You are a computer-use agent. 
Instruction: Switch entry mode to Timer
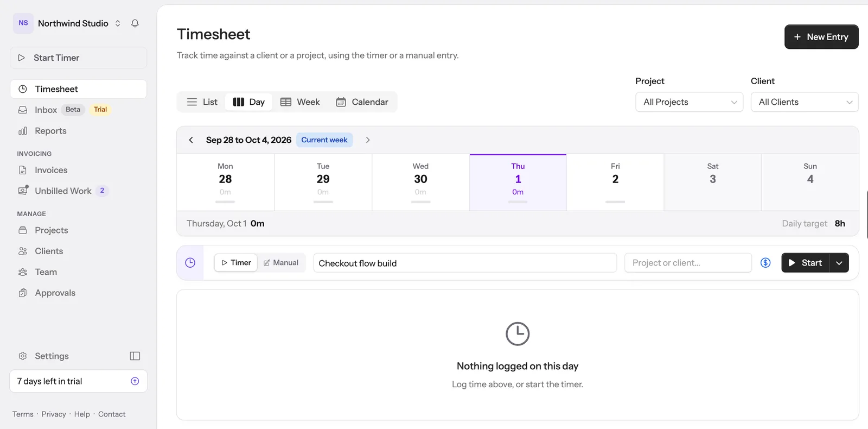click(236, 263)
